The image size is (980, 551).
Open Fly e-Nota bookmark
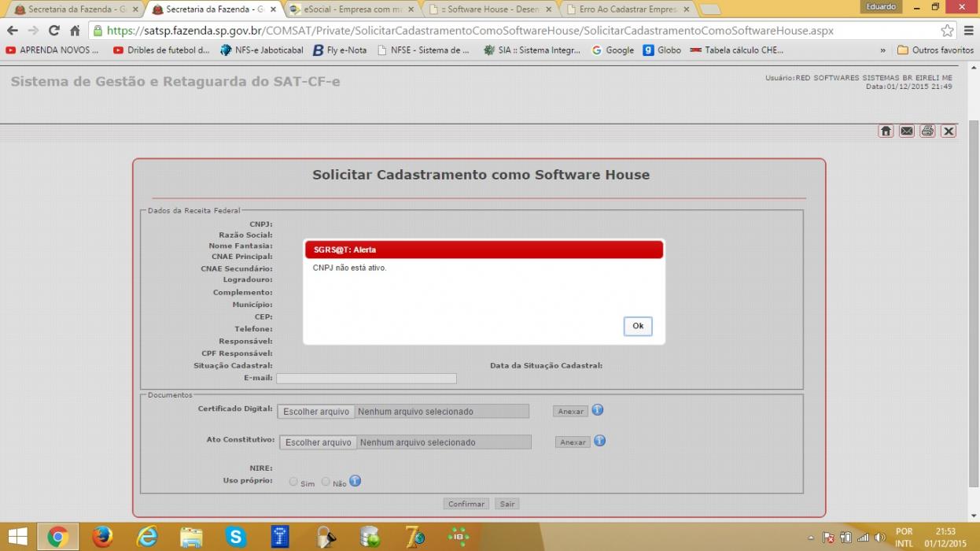[340, 50]
